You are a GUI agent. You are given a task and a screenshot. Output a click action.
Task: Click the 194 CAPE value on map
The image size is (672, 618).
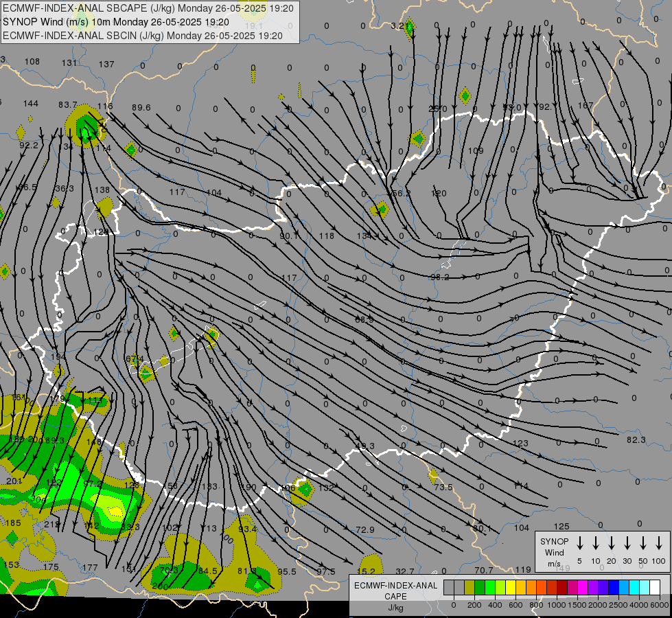[58, 357]
